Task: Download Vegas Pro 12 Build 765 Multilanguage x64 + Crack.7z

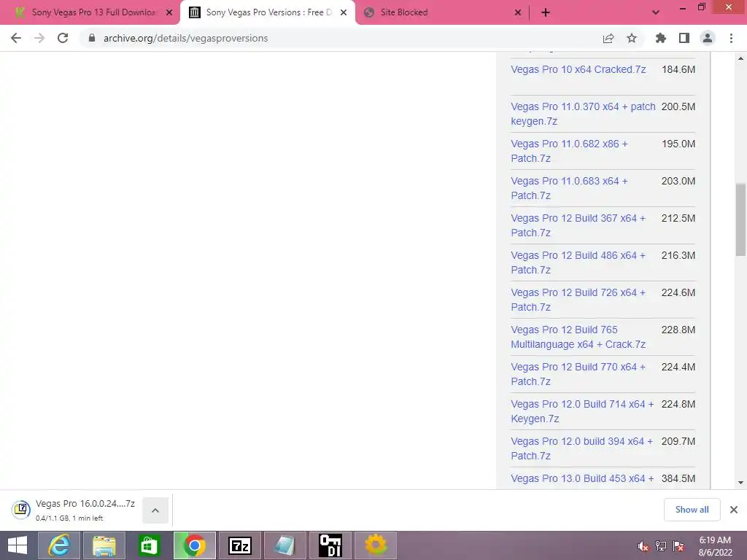Action: pos(578,337)
